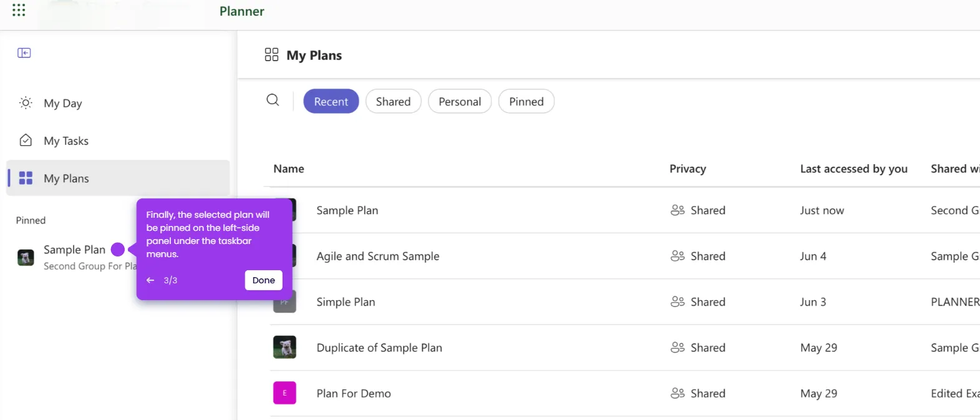980x420 pixels.
Task: Show Personal plans filter
Action: [x=459, y=102]
